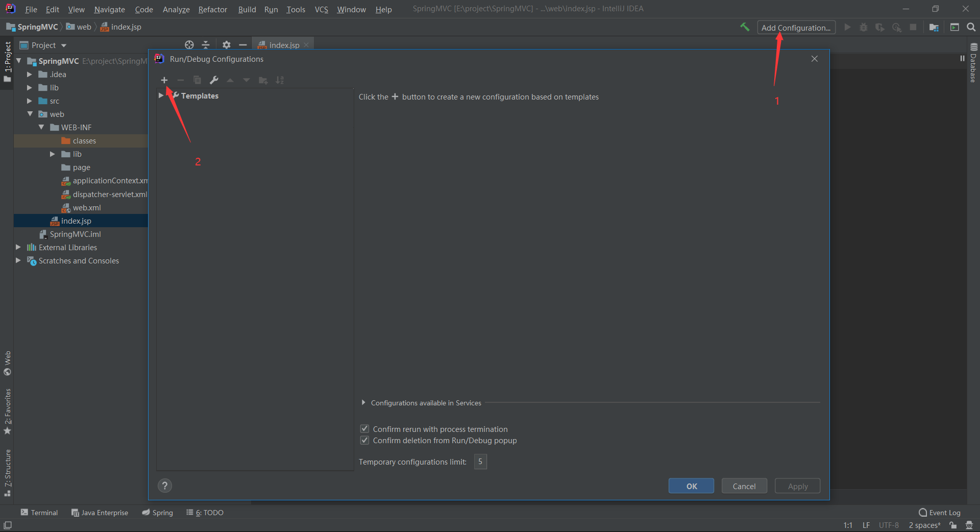Open the Project panel settings gear

pos(227,45)
